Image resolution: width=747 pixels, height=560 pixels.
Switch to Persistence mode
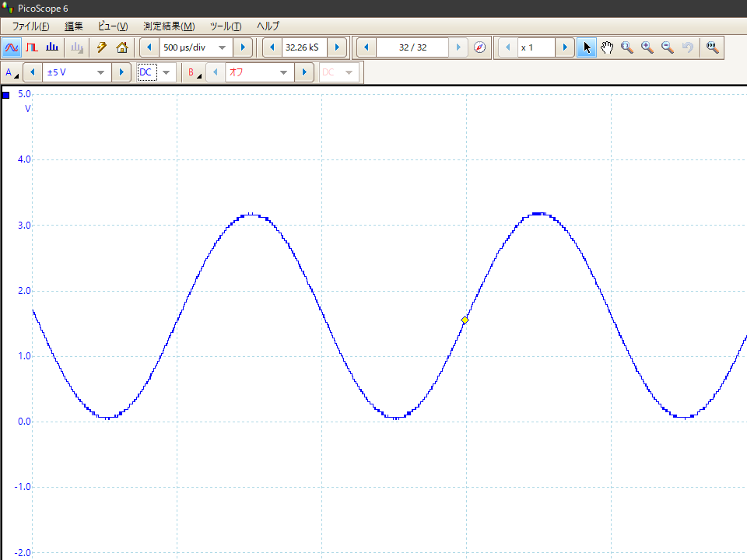(32, 47)
